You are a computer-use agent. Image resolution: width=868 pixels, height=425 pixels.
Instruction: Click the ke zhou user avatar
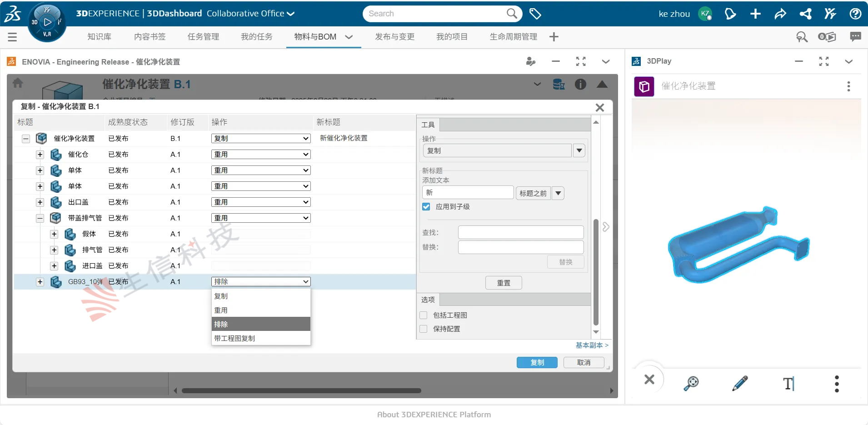(x=705, y=14)
